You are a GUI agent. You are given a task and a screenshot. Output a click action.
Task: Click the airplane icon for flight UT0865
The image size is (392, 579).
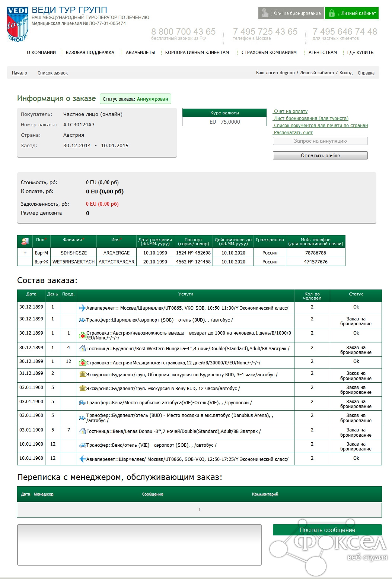click(82, 308)
